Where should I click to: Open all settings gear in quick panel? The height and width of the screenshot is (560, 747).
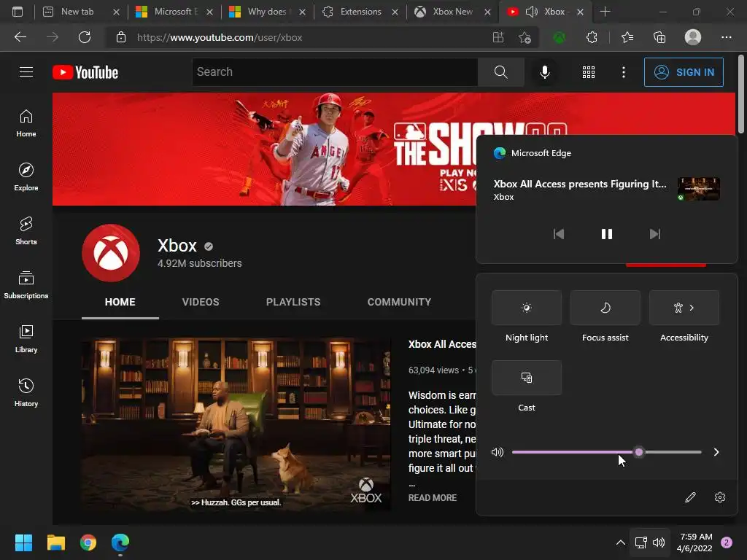(720, 497)
